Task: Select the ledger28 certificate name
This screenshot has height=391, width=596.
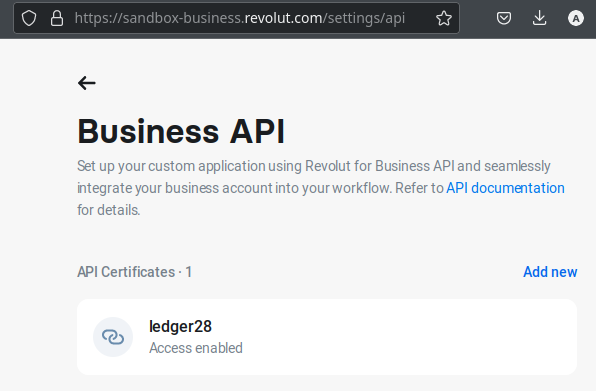Action: point(180,327)
